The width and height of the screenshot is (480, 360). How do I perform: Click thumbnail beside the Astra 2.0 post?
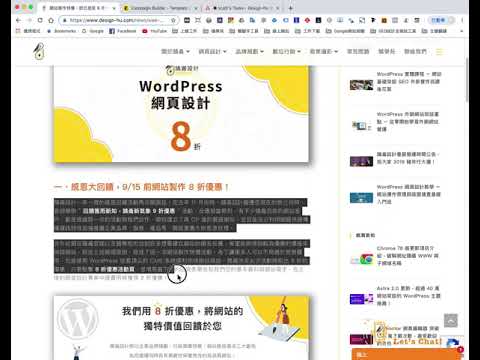tap(361, 299)
